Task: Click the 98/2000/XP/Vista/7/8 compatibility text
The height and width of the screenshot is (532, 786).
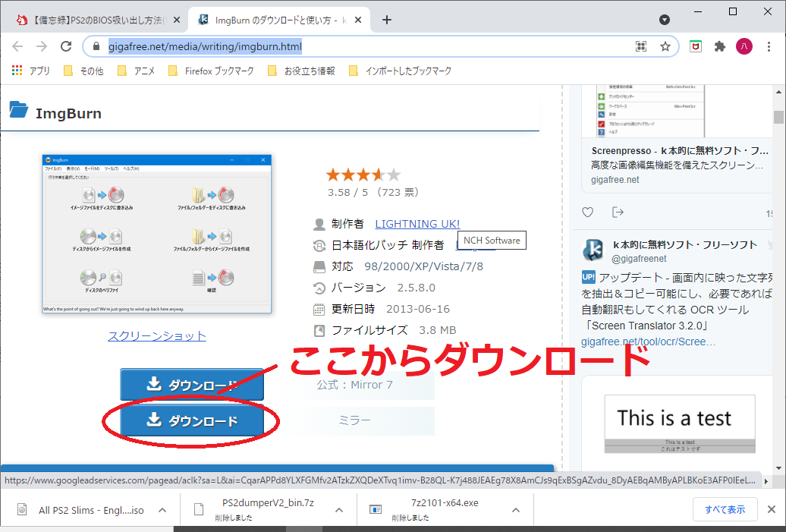Action: click(x=423, y=266)
